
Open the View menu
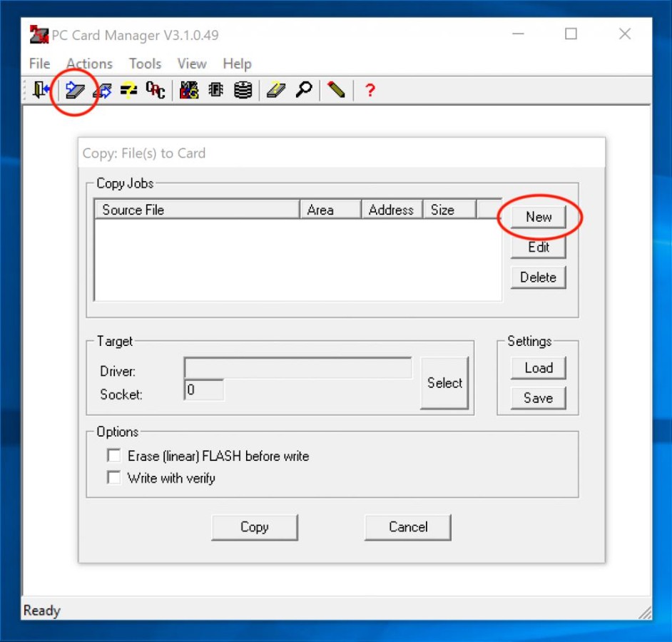[192, 63]
